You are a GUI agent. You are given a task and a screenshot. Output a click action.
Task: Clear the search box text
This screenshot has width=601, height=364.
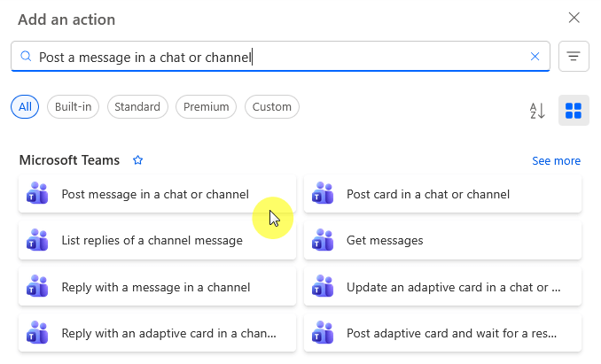(535, 57)
